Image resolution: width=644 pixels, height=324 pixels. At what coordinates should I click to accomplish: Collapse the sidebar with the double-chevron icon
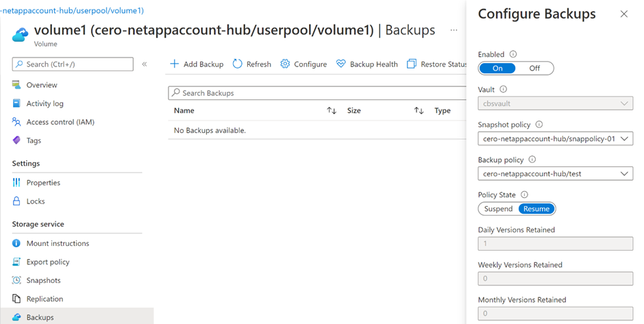tap(145, 64)
